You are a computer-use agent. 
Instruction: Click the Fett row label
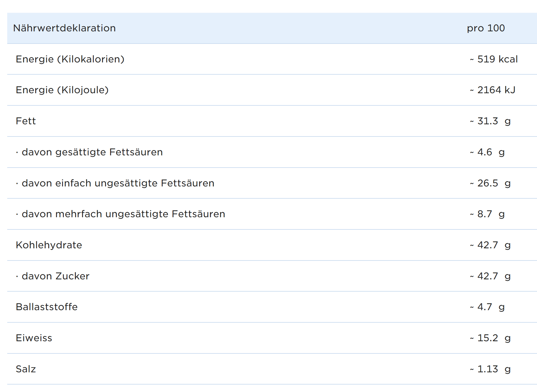click(x=26, y=121)
